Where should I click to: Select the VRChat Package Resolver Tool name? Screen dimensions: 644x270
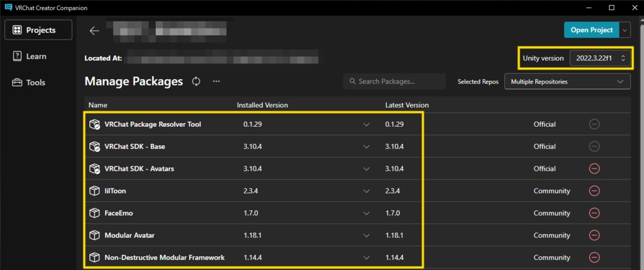153,124
